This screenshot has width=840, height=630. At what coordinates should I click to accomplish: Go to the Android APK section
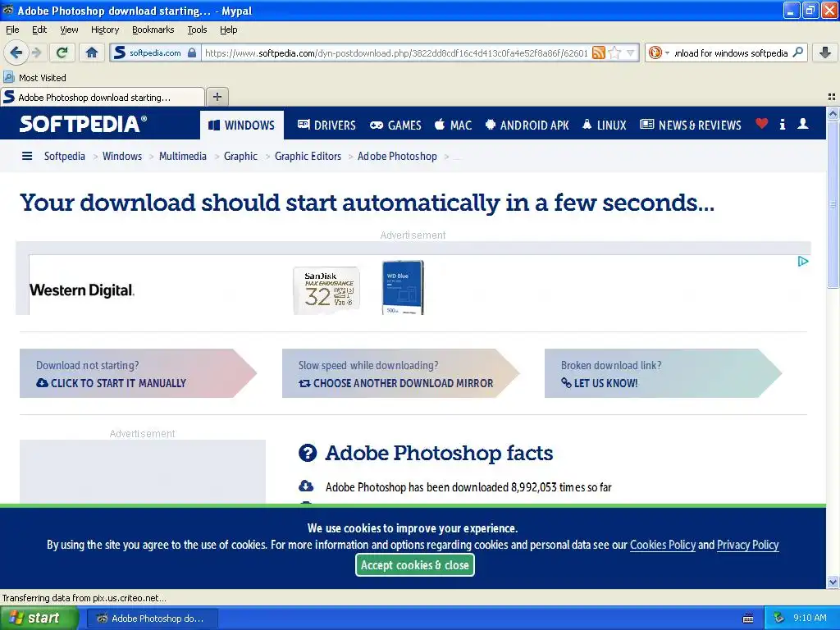coord(527,126)
